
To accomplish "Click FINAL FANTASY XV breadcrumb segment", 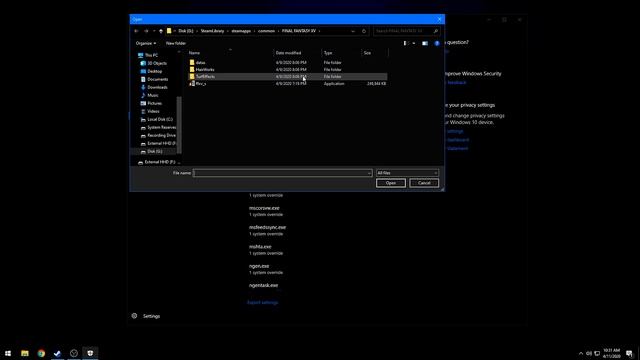I will [299, 31].
